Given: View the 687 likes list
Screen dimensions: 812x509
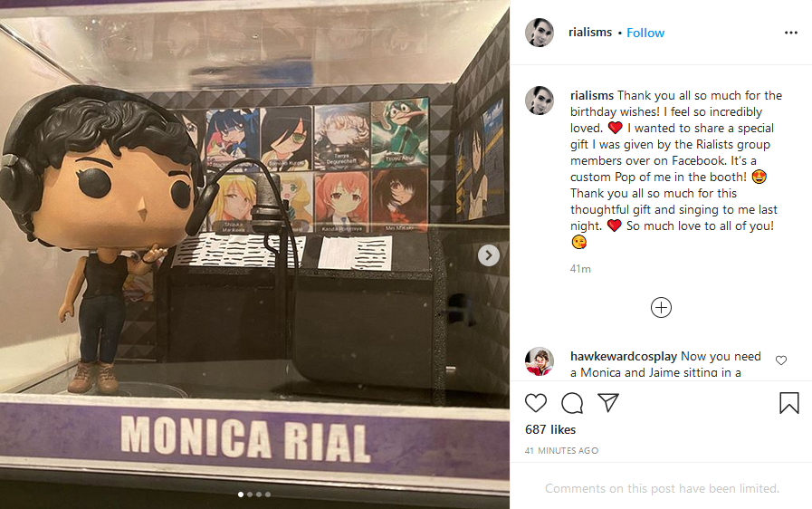Looking at the screenshot, I should [550, 429].
